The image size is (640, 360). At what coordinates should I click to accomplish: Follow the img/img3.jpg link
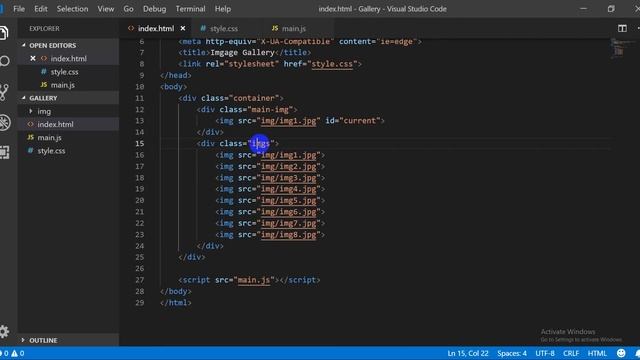click(x=289, y=178)
